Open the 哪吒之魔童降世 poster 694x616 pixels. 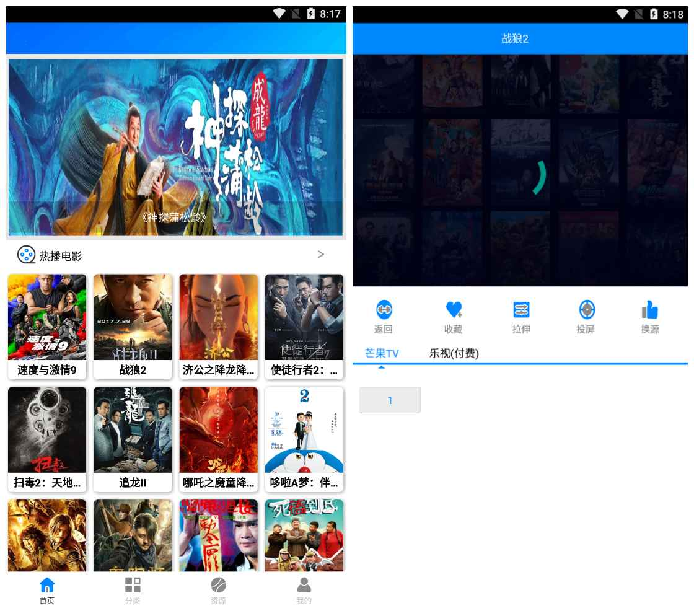(218, 431)
